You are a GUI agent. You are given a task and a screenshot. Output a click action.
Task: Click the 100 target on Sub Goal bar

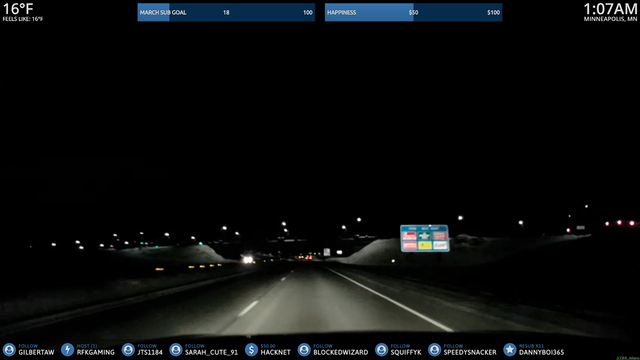[308, 13]
